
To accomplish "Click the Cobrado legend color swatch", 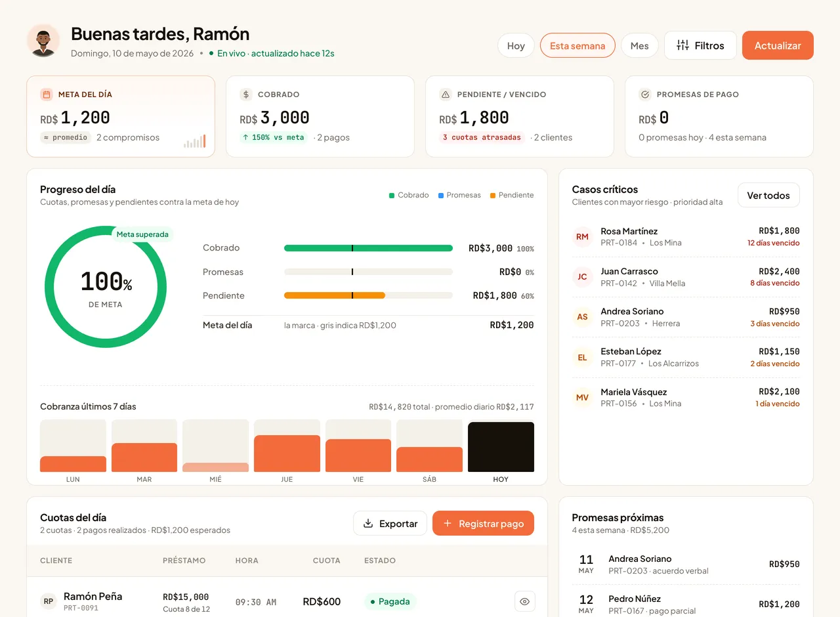I will 392,196.
